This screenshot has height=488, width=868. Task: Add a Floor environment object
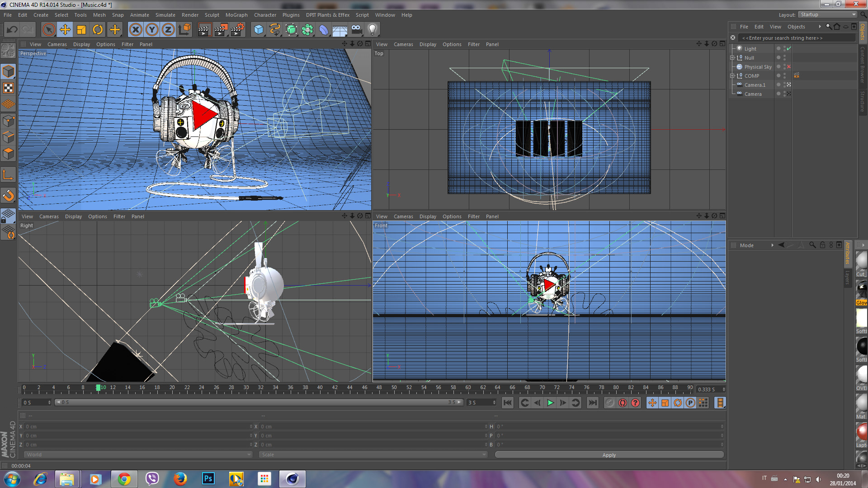pyautogui.click(x=340, y=30)
